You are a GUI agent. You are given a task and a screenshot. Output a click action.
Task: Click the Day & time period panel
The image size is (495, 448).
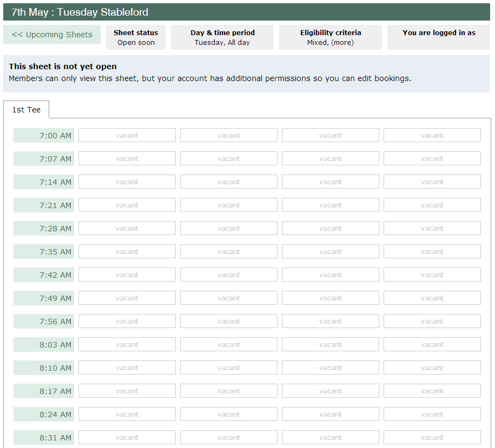click(222, 37)
